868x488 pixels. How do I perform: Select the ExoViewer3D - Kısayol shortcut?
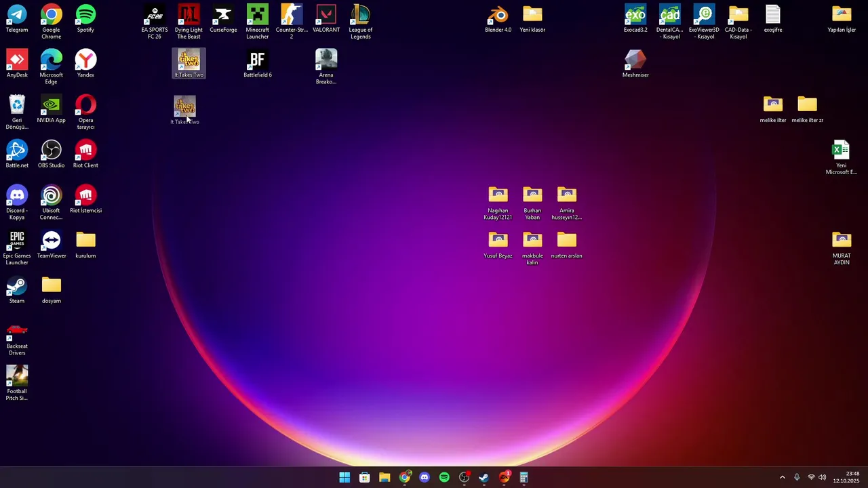pos(704,22)
